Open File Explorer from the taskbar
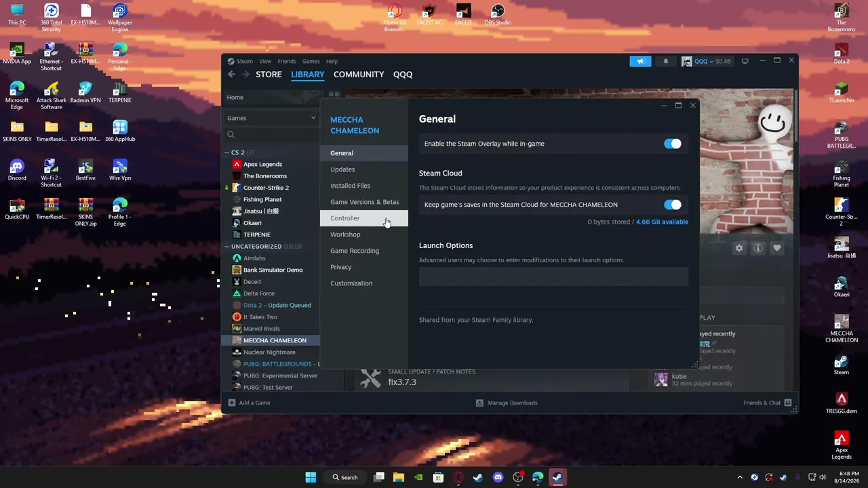Viewport: 868px width, 488px height. (399, 477)
